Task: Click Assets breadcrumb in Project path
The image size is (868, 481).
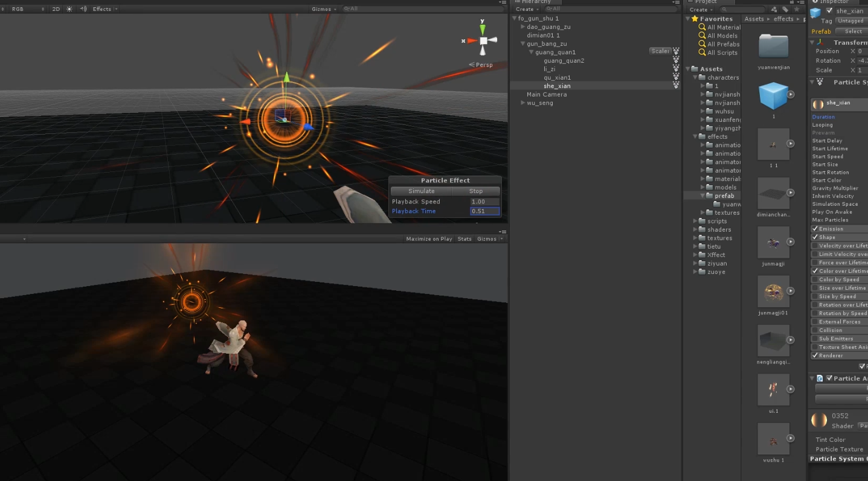Action: click(754, 19)
